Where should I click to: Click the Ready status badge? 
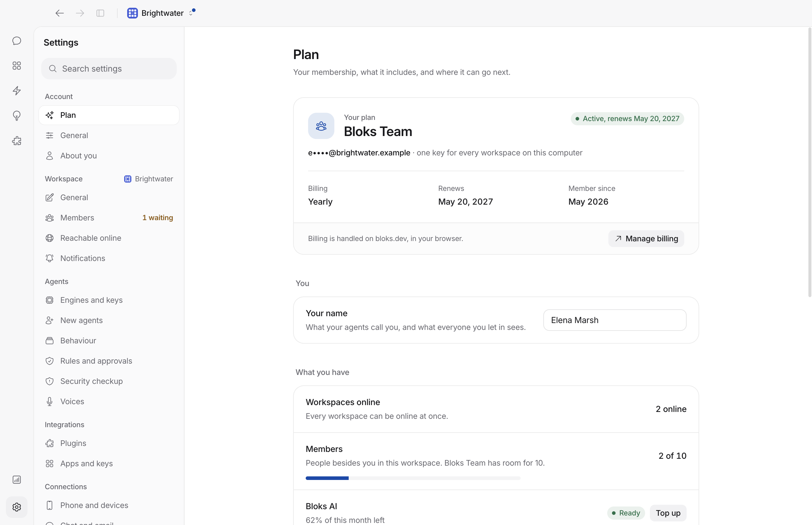pyautogui.click(x=626, y=513)
